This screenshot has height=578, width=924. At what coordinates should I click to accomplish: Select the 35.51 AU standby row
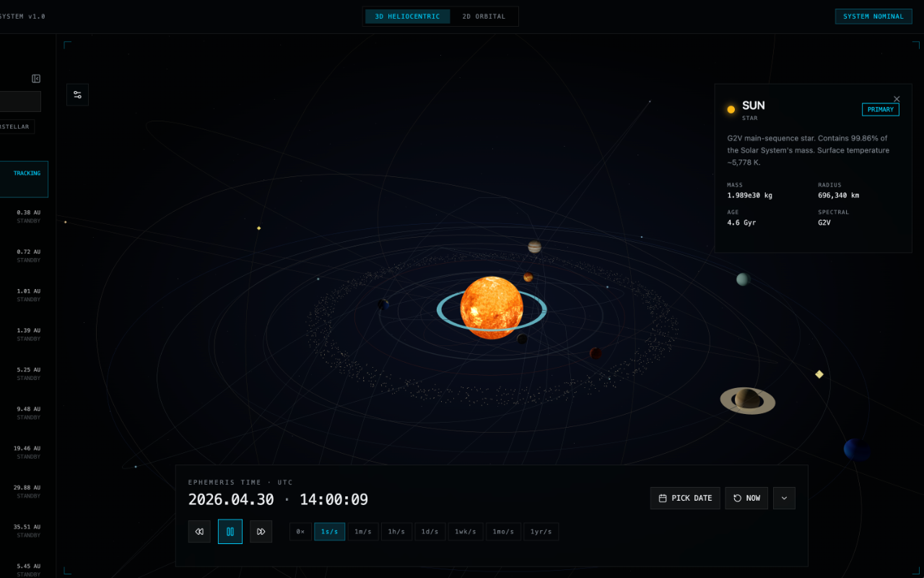[24, 531]
